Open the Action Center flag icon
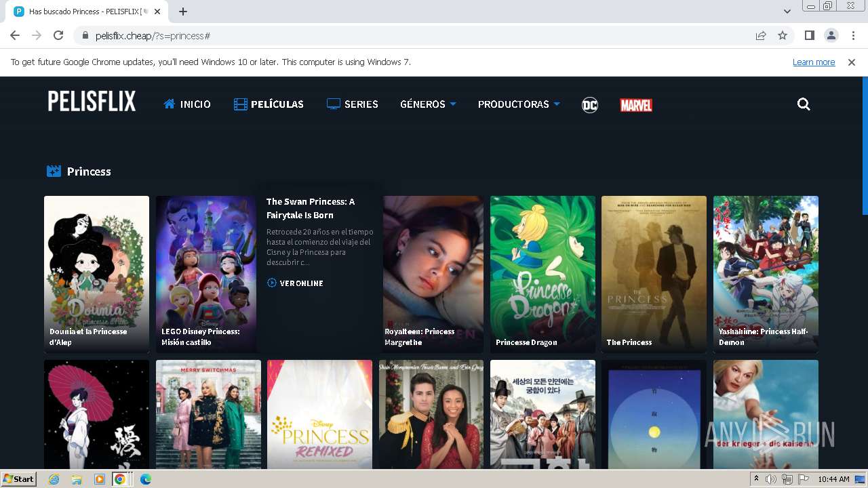The height and width of the screenshot is (488, 868). [x=803, y=479]
